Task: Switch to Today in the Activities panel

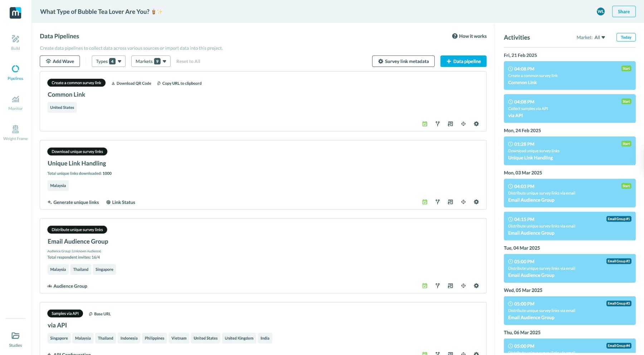Action: (x=626, y=37)
